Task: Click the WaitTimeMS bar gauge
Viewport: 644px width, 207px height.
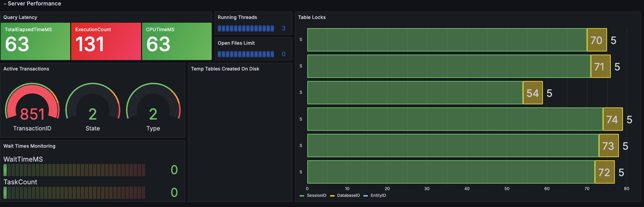Action: coord(74,170)
